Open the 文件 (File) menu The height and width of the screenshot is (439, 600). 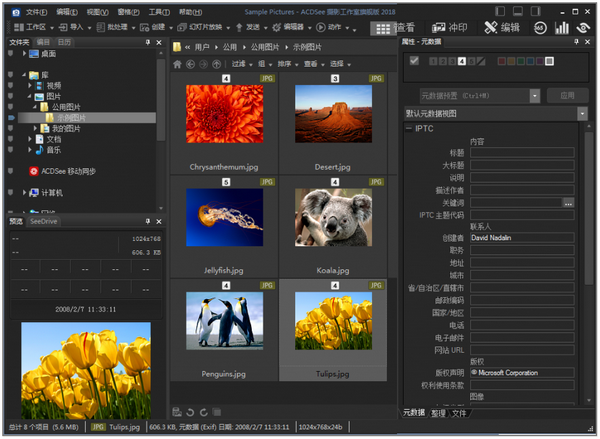[x=35, y=11]
